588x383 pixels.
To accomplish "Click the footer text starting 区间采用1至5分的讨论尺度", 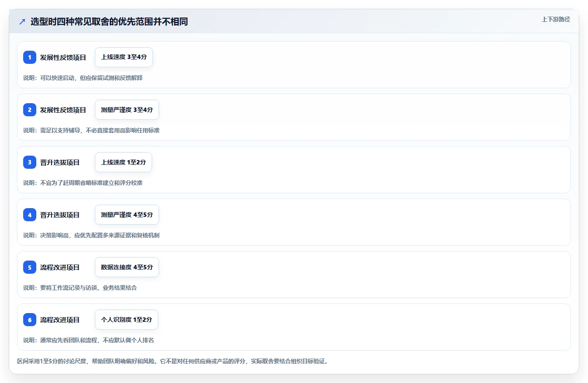I will [x=172, y=361].
